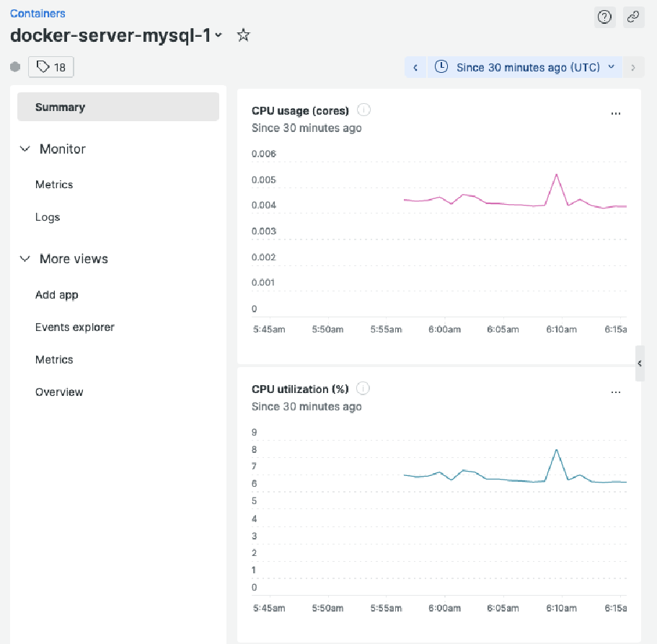Open Metrics under More views
This screenshot has height=644, width=657.
point(54,359)
